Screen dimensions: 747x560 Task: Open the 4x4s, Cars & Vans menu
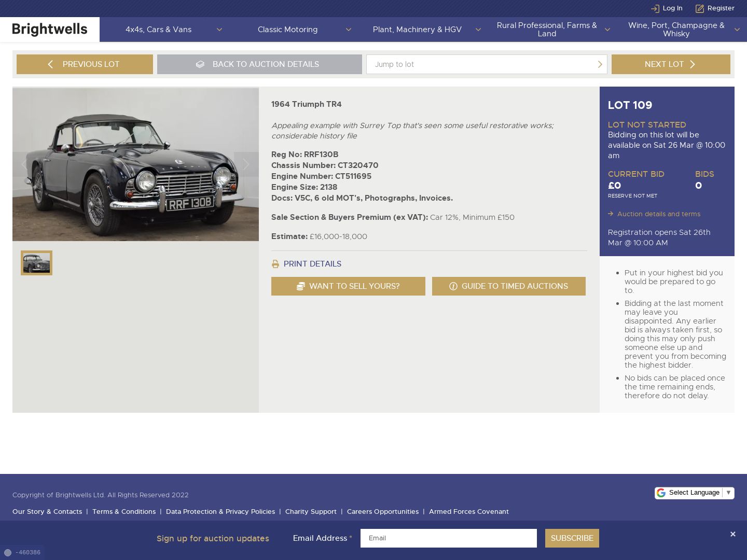click(158, 30)
